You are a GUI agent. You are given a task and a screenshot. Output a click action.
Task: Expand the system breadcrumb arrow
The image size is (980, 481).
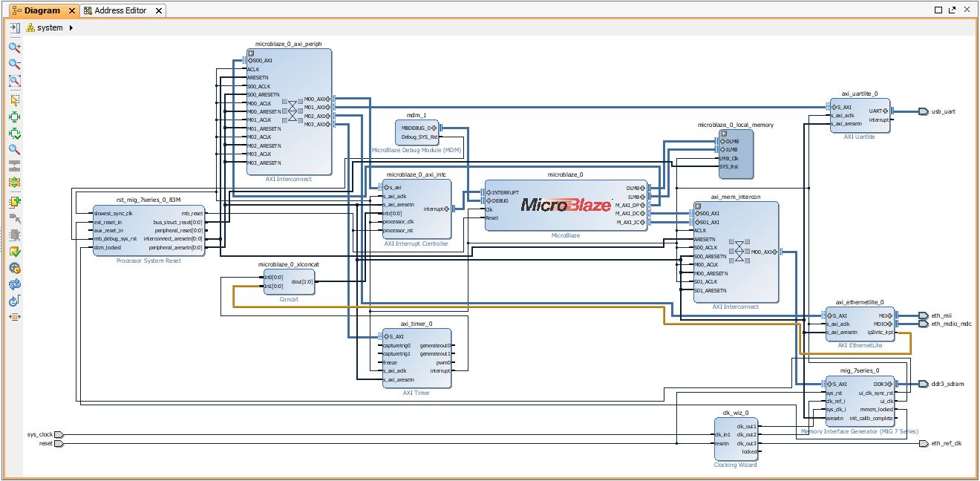click(71, 27)
